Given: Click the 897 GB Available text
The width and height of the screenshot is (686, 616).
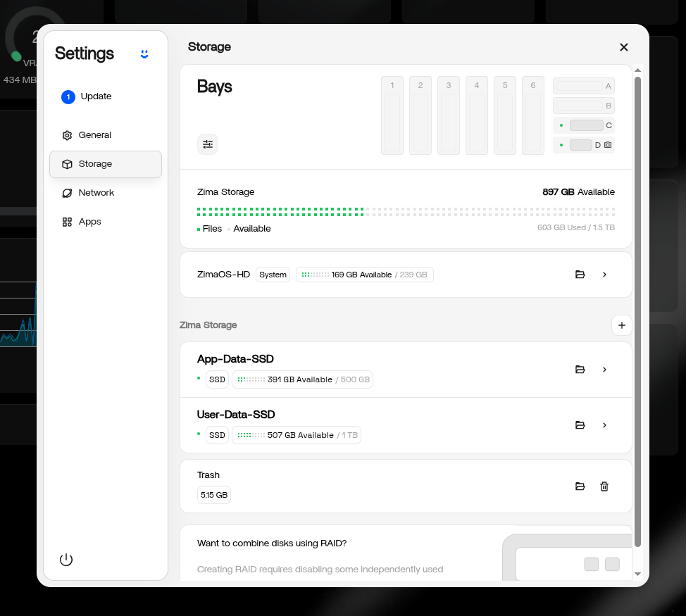Looking at the screenshot, I should 578,192.
